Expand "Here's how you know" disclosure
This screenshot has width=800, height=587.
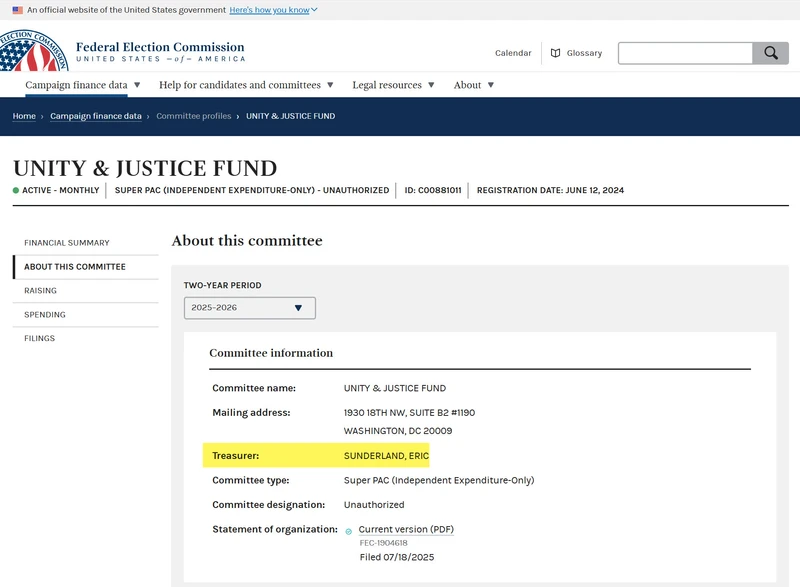[273, 10]
